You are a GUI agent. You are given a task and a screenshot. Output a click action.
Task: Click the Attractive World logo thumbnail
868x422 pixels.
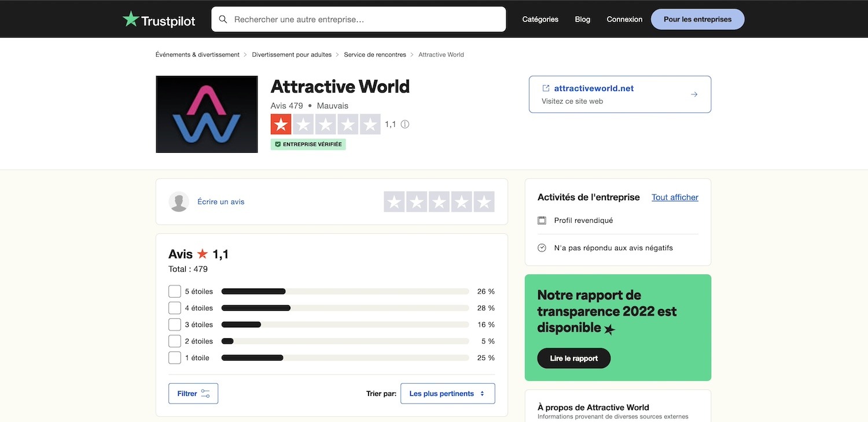pos(207,114)
